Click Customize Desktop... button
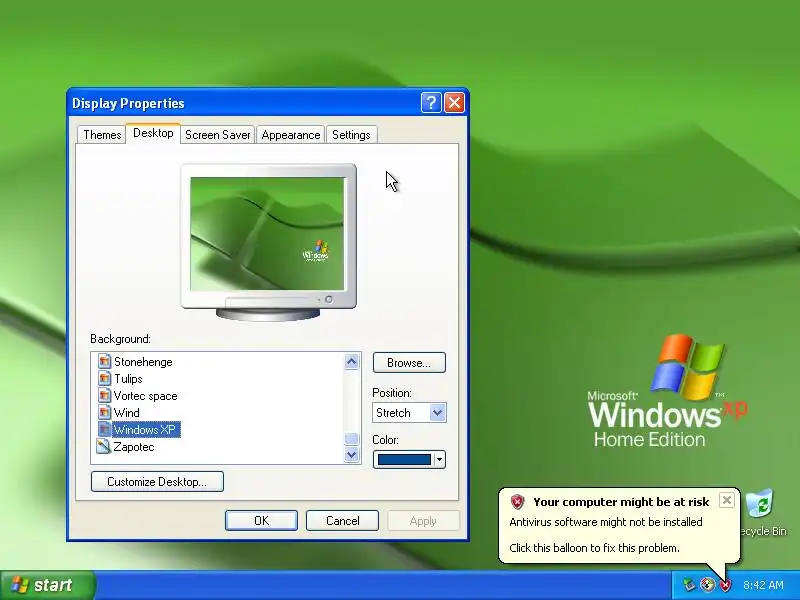This screenshot has width=800, height=600. click(157, 482)
